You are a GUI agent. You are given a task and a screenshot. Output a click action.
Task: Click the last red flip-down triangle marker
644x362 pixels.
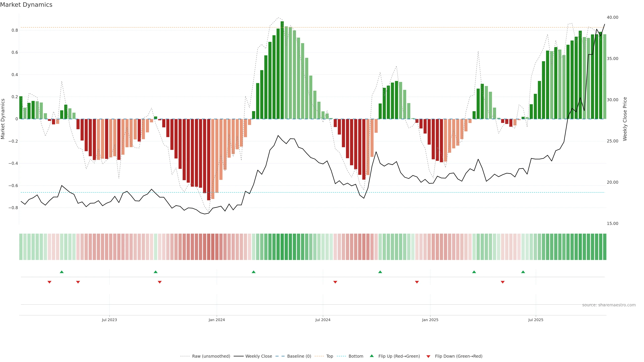[x=502, y=282]
